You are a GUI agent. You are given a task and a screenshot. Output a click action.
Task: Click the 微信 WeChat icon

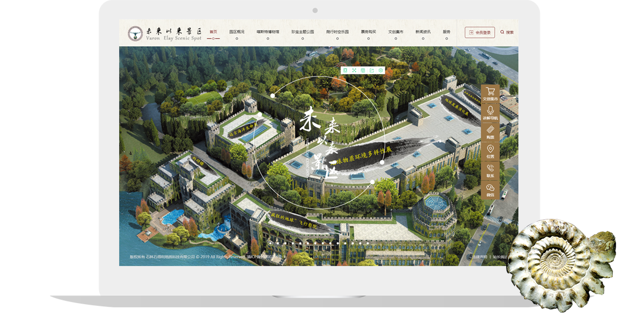click(x=490, y=189)
